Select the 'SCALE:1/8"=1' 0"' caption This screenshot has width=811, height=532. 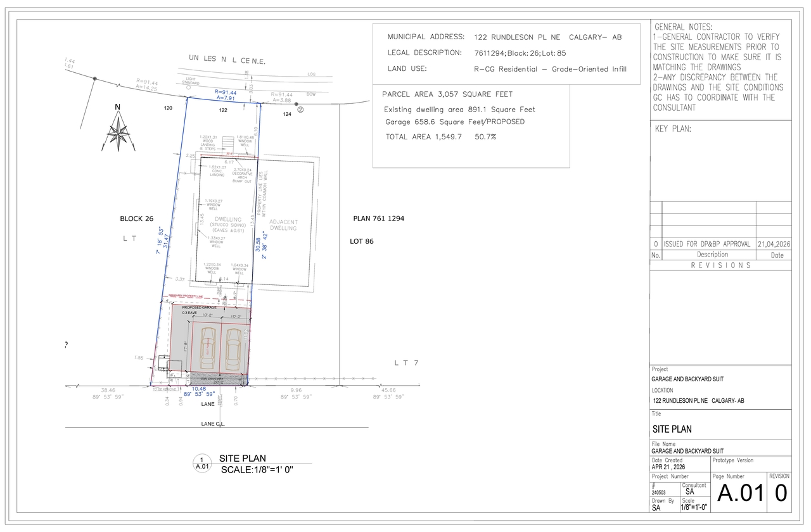(x=257, y=471)
